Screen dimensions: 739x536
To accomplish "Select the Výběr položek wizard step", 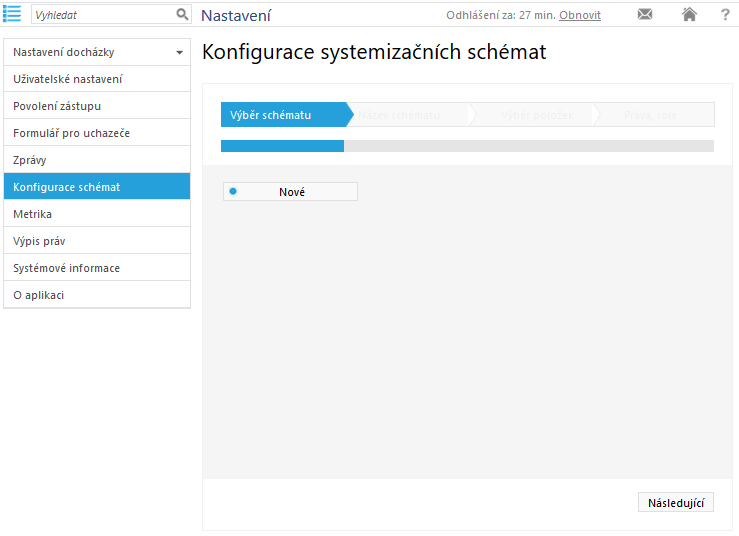I will point(536,115).
